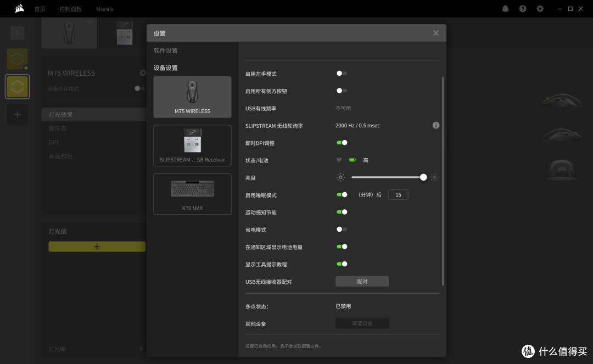Choose K70 MAX keyboard device card
Screen dimensions: 593x364
pyautogui.click(x=193, y=194)
